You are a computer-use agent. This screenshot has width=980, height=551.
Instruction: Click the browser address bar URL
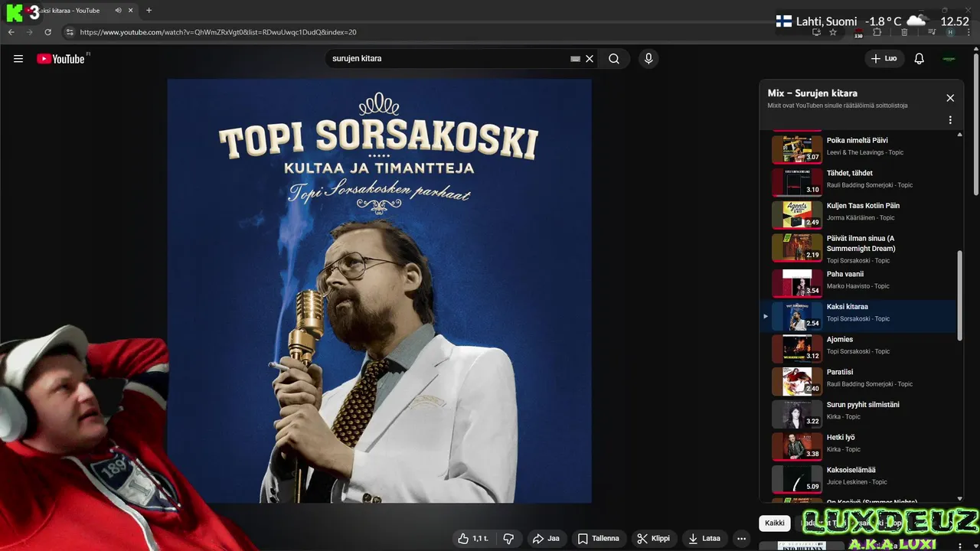click(218, 32)
